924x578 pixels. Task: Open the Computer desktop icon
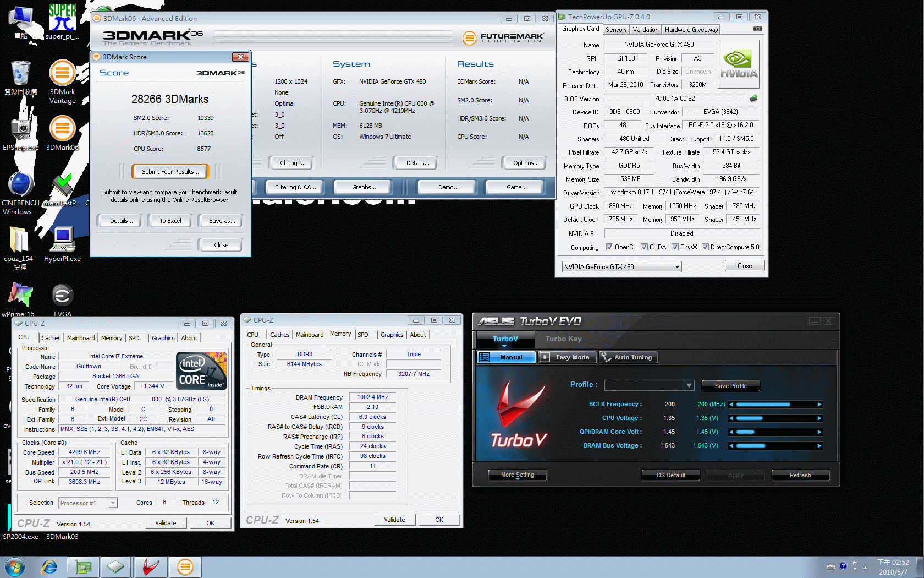(x=21, y=22)
